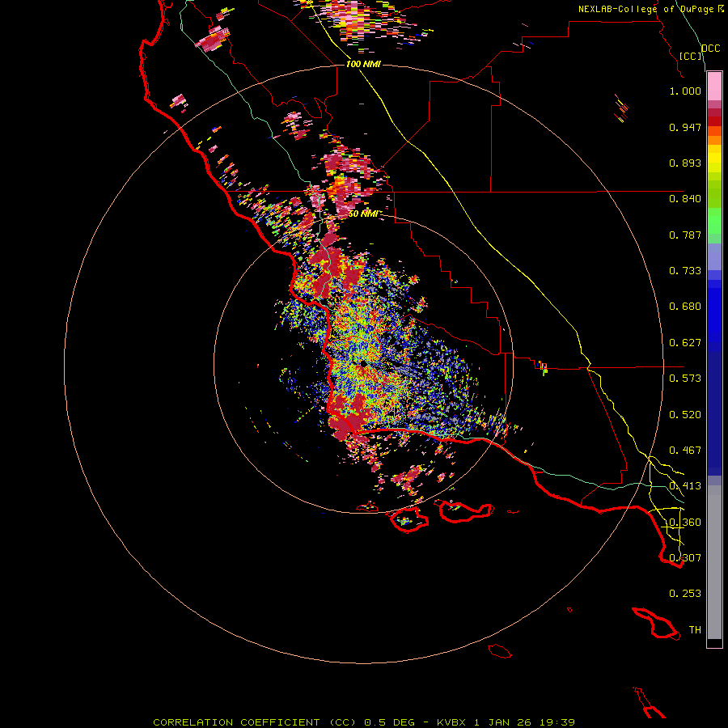Screen dimensions: 728x728
Task: Click the 100 NMI range ring label
Action: click(x=363, y=64)
